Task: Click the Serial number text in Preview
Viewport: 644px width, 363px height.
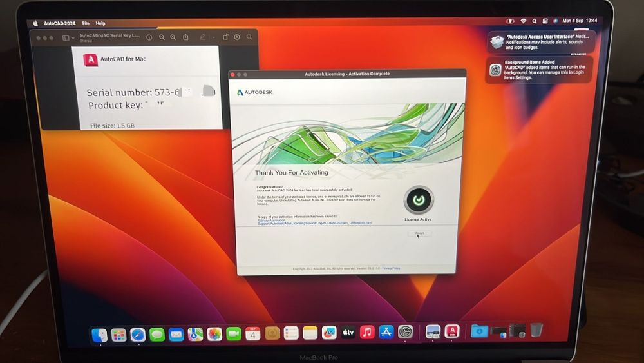Action: (151, 92)
